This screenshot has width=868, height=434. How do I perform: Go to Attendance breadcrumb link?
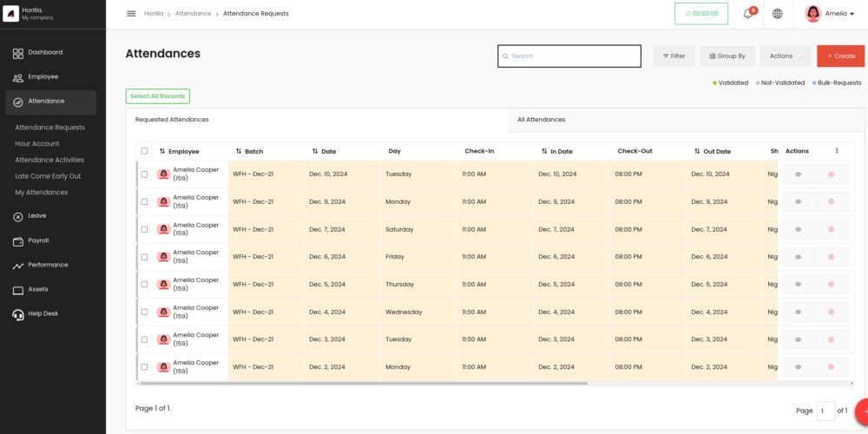194,13
